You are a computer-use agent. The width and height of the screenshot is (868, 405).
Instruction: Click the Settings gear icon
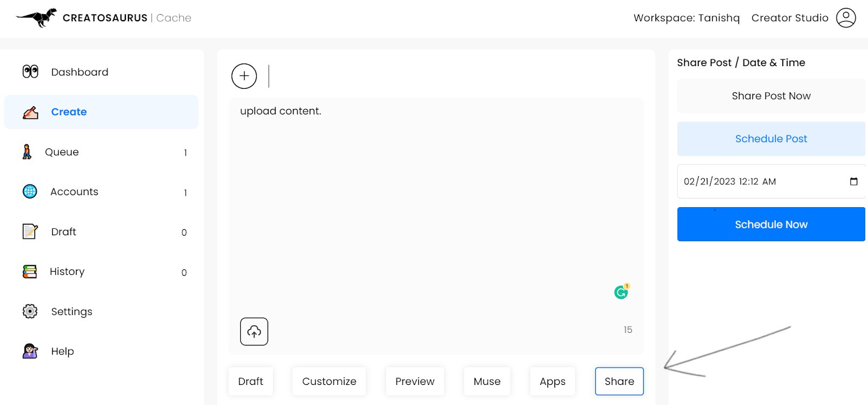[x=30, y=311]
